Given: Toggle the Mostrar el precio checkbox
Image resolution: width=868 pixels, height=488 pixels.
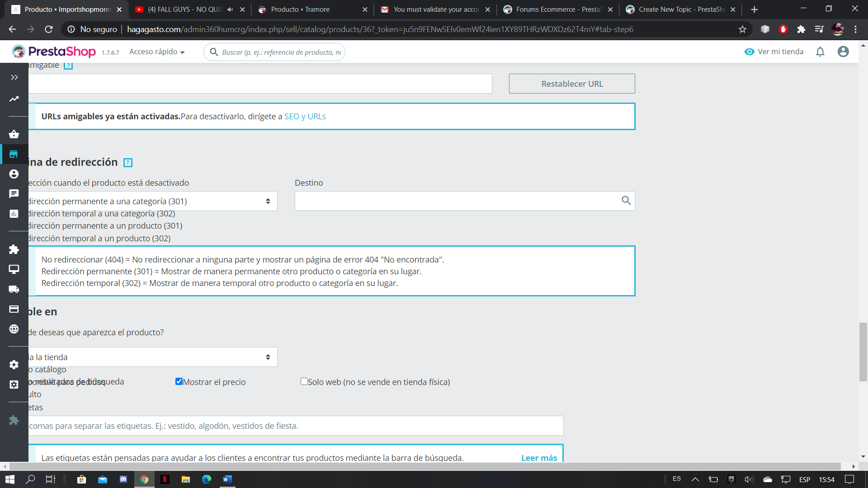Looking at the screenshot, I should (179, 381).
